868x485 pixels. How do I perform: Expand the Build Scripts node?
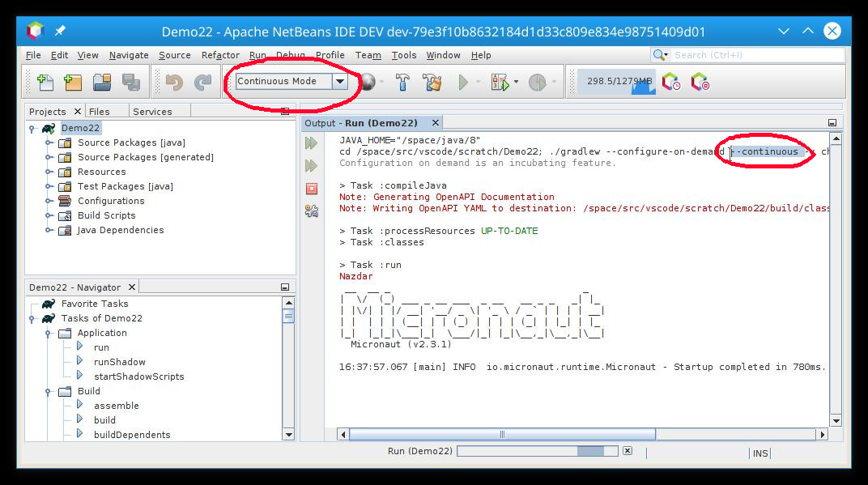click(49, 215)
